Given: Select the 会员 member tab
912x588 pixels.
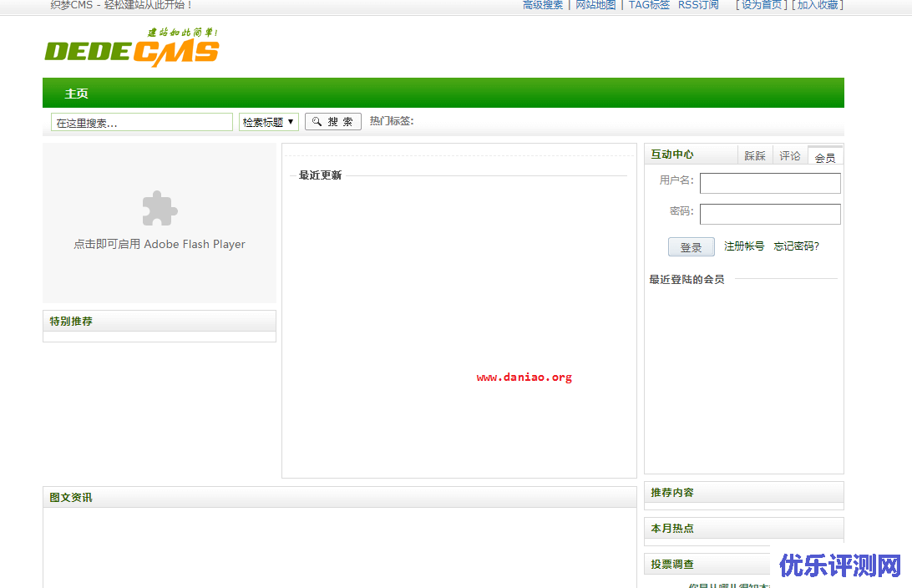Looking at the screenshot, I should 825,156.
